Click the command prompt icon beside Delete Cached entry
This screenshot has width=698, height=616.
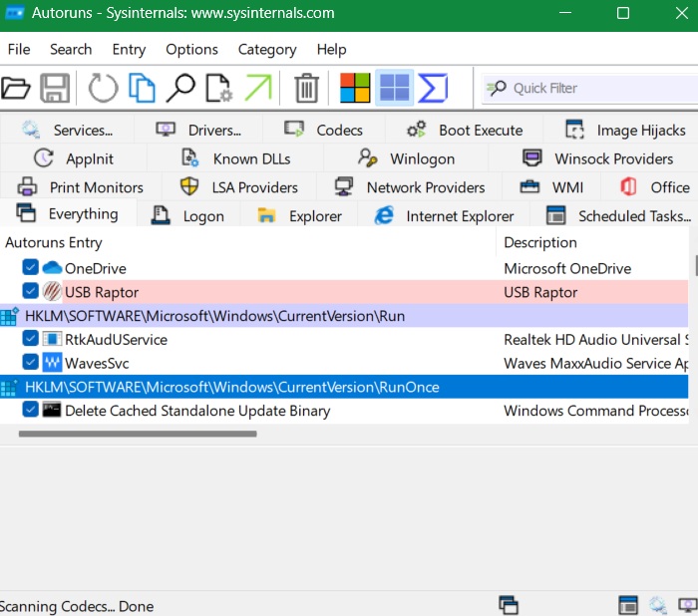(x=52, y=410)
